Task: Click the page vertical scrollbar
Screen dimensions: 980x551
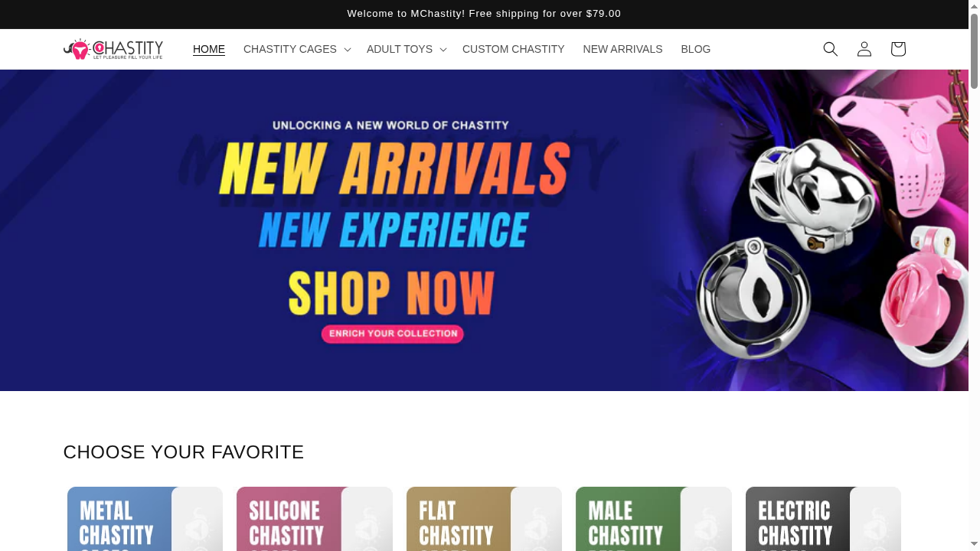Action: (x=974, y=275)
